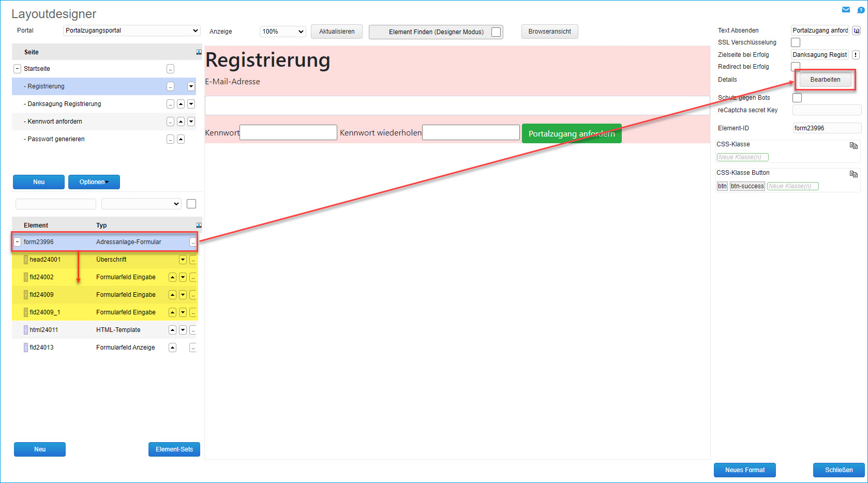Move html24011 element up
Screen dimensions: 868x483
(172, 330)
